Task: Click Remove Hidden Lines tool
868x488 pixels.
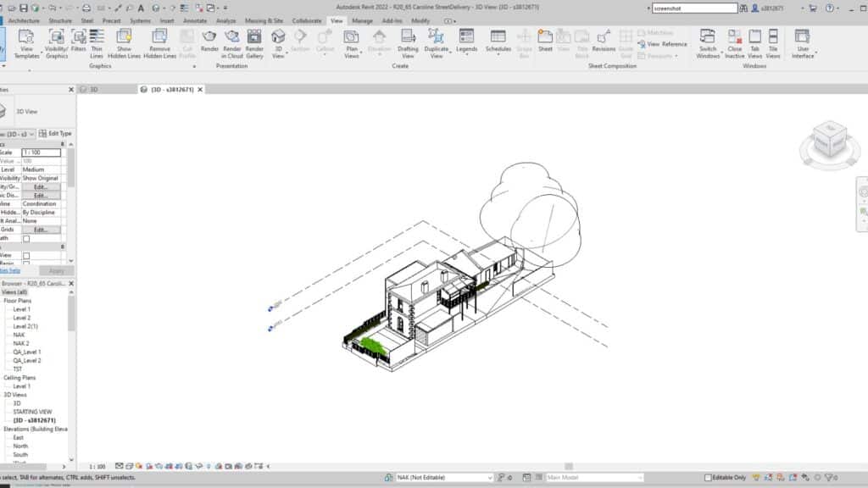Action: [x=159, y=44]
